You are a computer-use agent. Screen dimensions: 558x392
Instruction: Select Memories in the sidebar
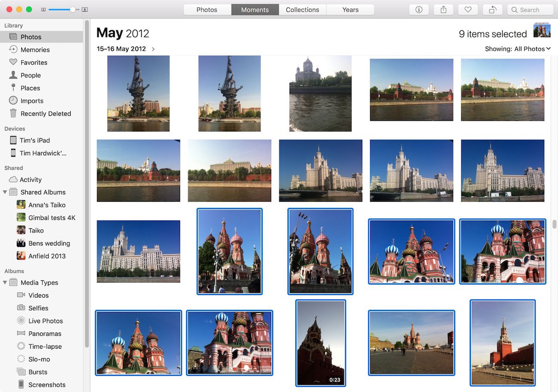coord(35,50)
